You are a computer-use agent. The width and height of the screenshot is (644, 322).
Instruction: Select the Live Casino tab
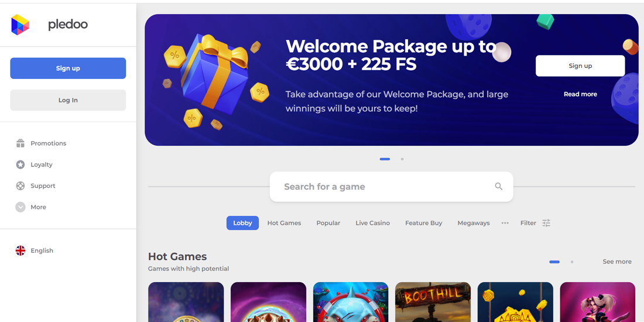[372, 223]
